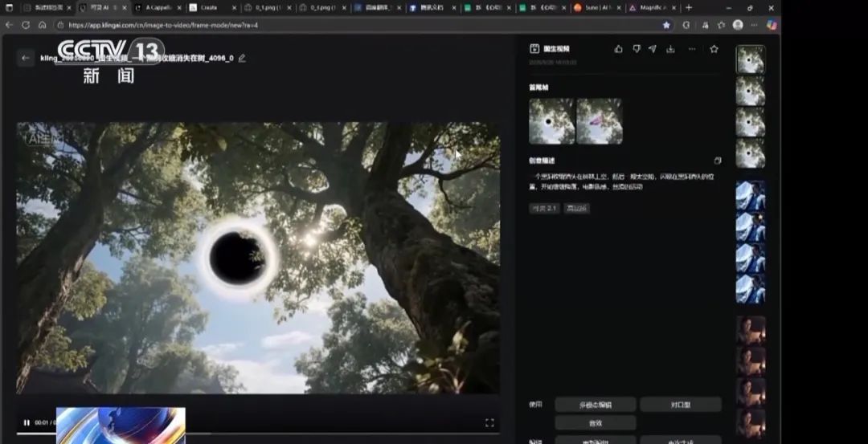Screen dimensions: 868x444
Task: Select the first frame black hole image
Action: 551,121
